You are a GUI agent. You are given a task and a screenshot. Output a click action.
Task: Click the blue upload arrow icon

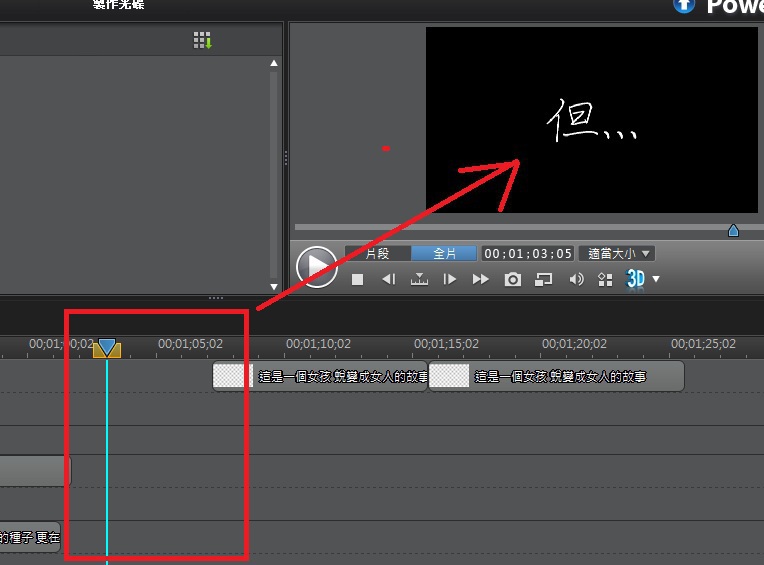(x=684, y=5)
